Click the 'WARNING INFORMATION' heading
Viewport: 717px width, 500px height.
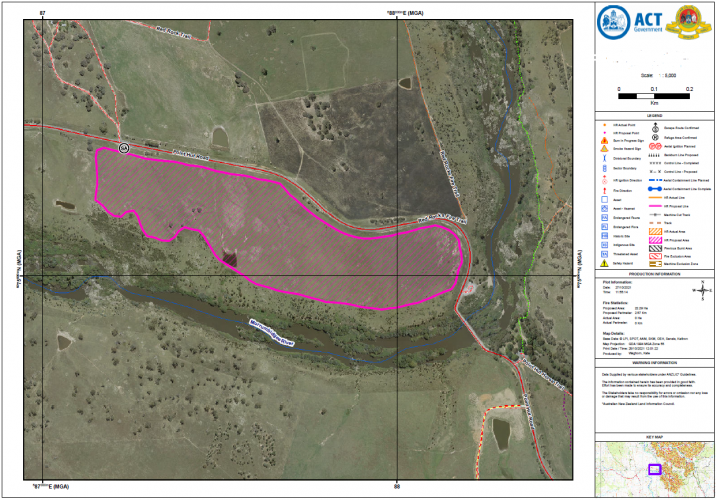[654, 363]
